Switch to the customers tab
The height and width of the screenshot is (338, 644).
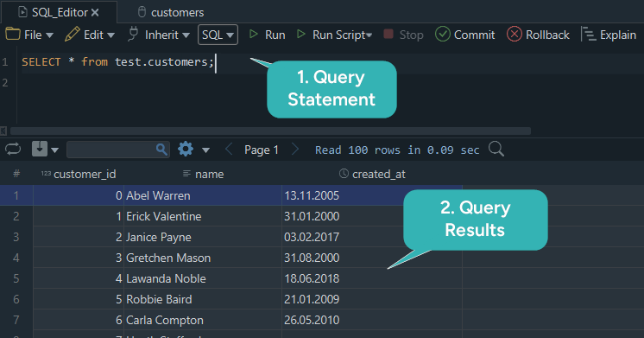click(x=170, y=12)
